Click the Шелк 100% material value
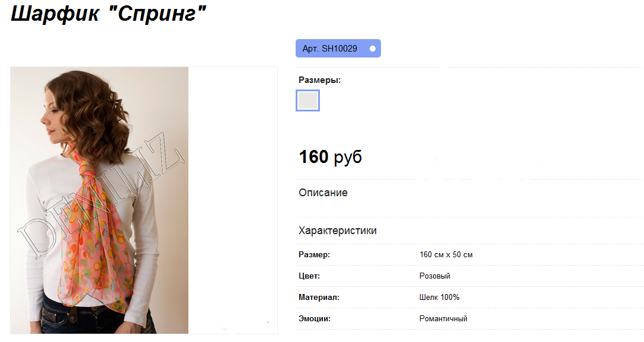Viewport: 644px width, 342px height. 439,297
